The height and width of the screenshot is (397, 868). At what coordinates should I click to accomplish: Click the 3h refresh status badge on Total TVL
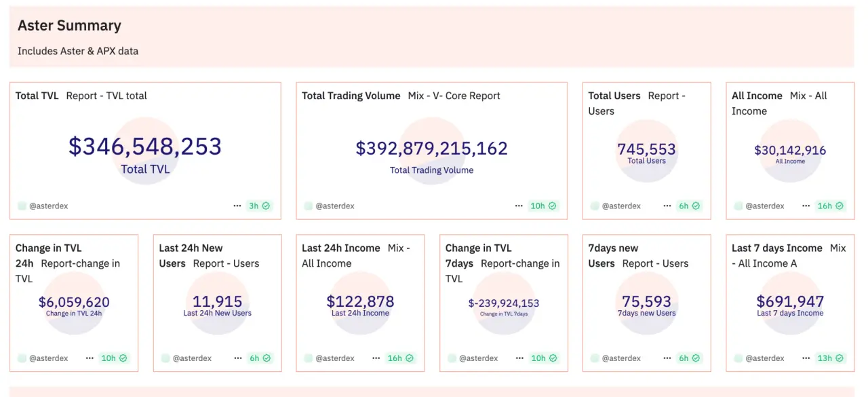(x=259, y=206)
